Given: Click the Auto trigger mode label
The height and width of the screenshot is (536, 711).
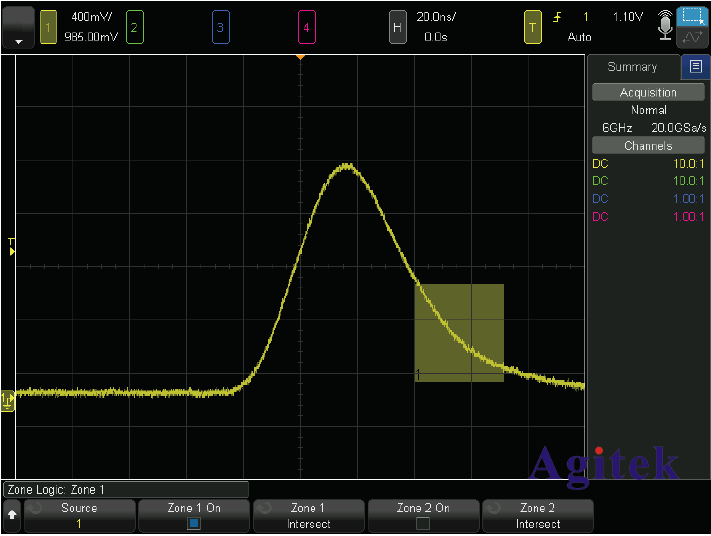Looking at the screenshot, I should click(x=580, y=37).
